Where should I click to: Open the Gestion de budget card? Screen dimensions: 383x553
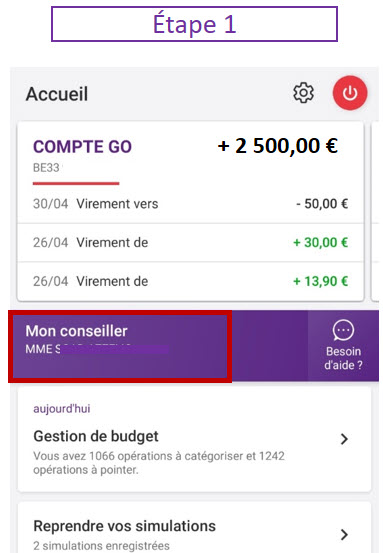[x=194, y=439]
